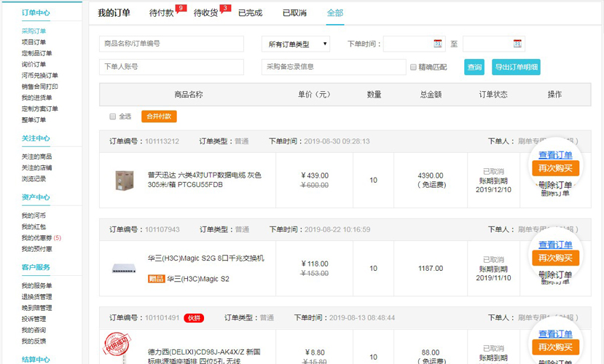Expand the 所有订单类型 dropdown
The image size is (604, 364).
296,44
